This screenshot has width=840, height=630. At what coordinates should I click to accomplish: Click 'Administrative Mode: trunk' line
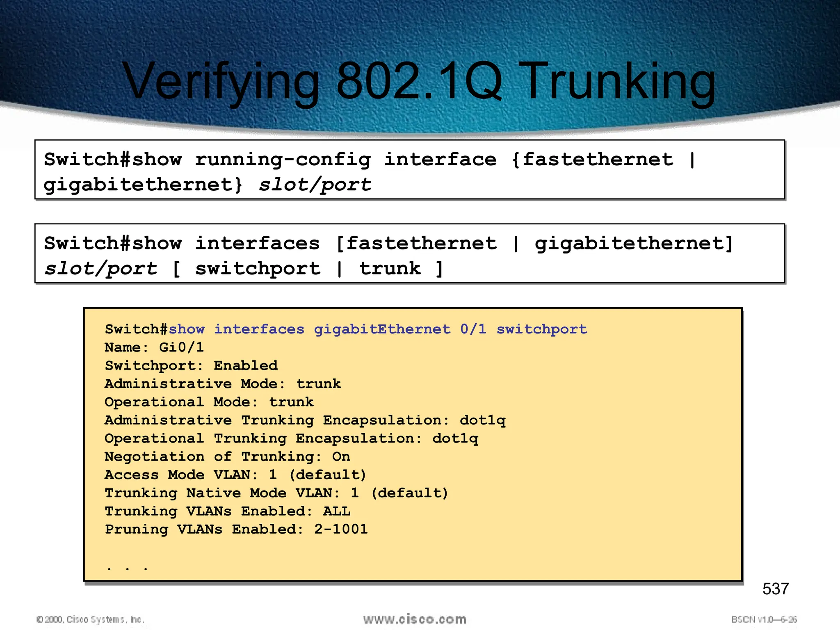[x=223, y=384]
